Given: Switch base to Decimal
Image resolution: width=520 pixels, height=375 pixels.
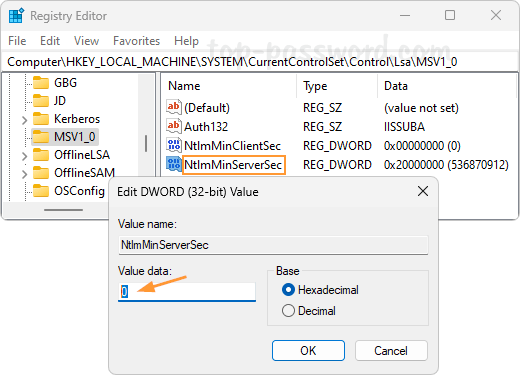Looking at the screenshot, I should coord(288,311).
